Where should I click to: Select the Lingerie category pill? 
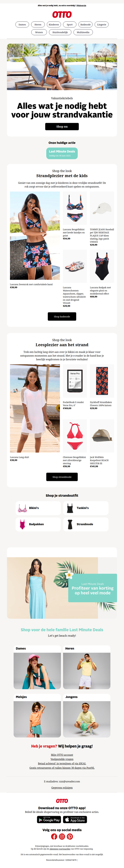tap(101, 24)
